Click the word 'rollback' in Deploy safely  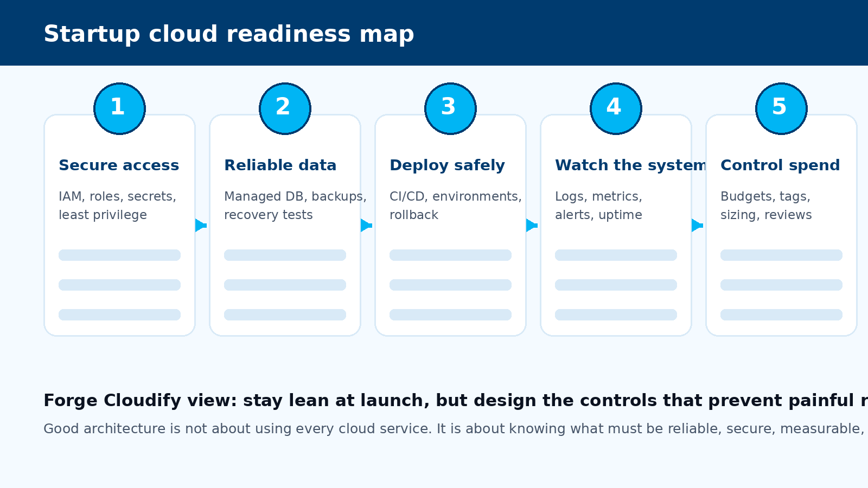(x=414, y=215)
